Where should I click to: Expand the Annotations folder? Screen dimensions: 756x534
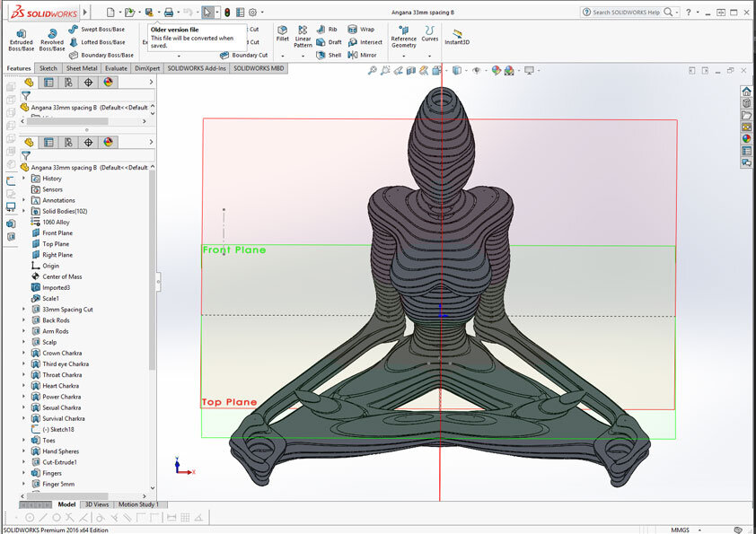23,200
